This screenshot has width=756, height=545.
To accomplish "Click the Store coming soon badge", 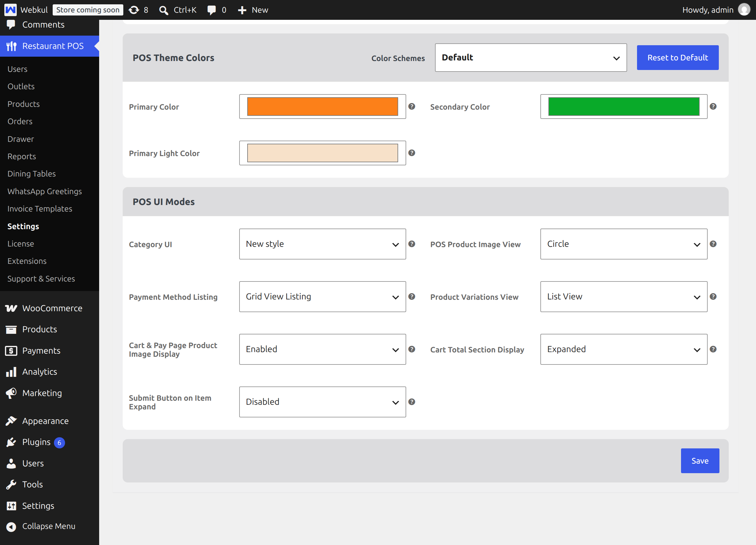I will 88,10.
